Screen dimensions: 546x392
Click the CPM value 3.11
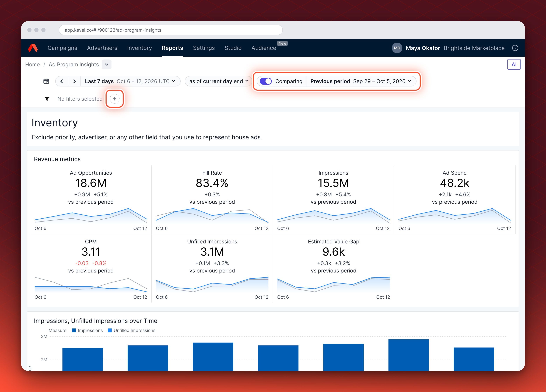click(91, 252)
